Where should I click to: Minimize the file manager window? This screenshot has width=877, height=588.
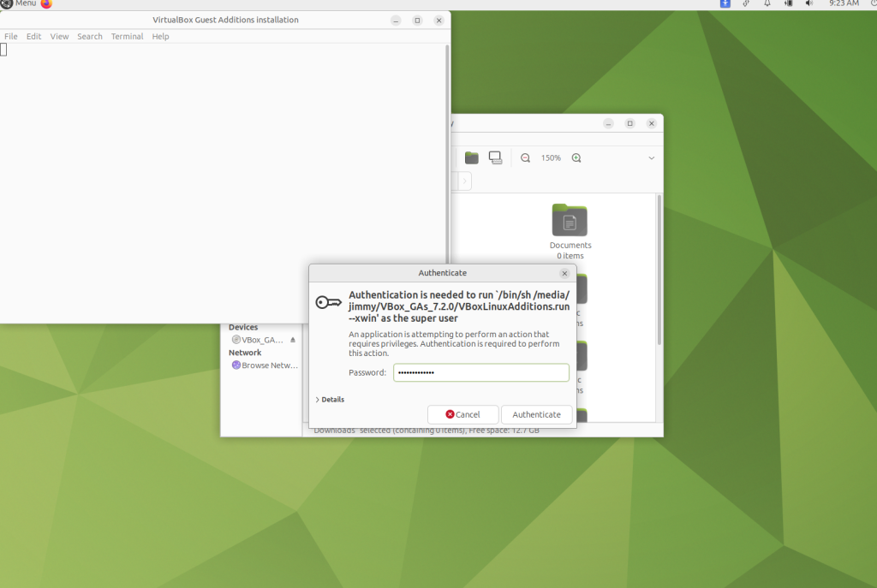(609, 123)
